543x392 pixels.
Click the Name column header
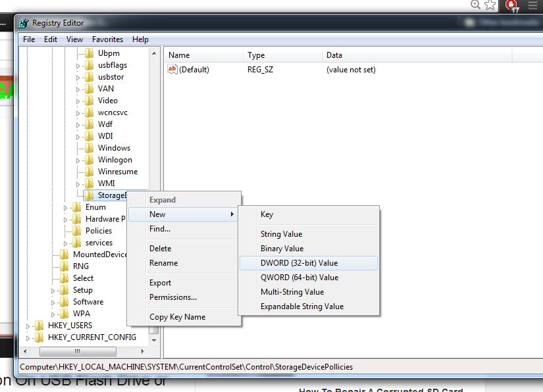click(204, 55)
